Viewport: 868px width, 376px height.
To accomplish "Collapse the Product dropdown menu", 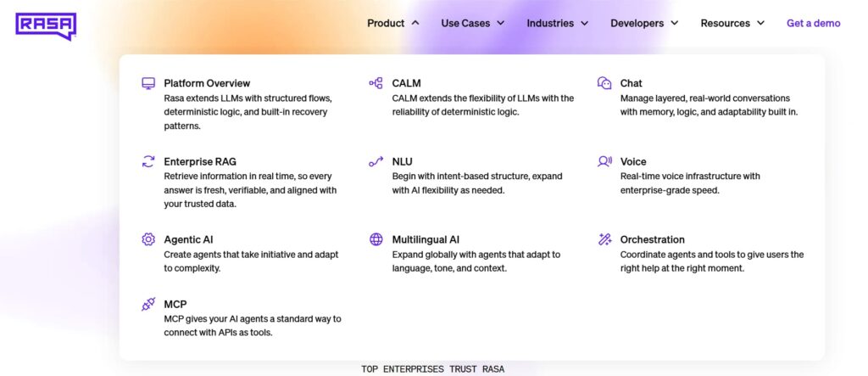I will pyautogui.click(x=392, y=24).
